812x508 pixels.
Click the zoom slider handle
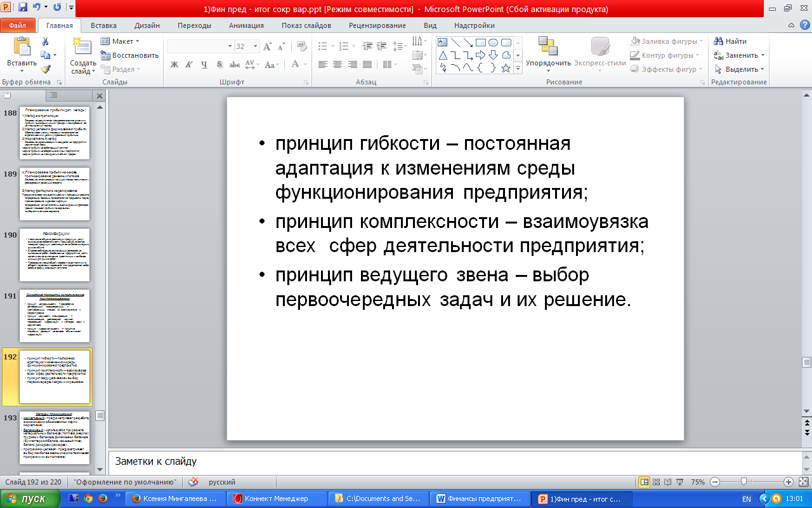743,482
